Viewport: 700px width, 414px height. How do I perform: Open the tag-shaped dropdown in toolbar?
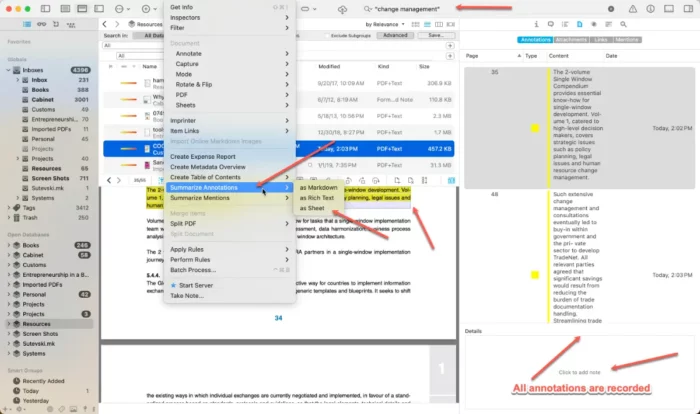308,9
